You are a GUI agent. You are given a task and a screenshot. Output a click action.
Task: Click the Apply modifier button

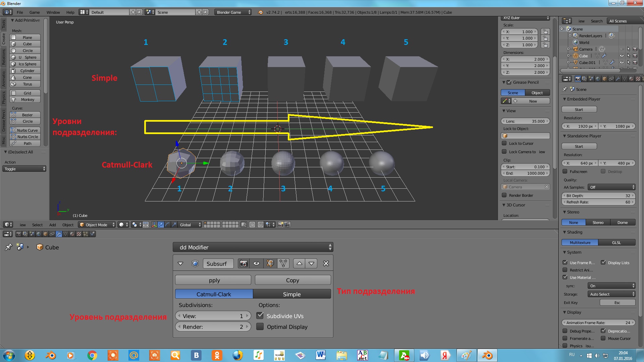pos(214,280)
